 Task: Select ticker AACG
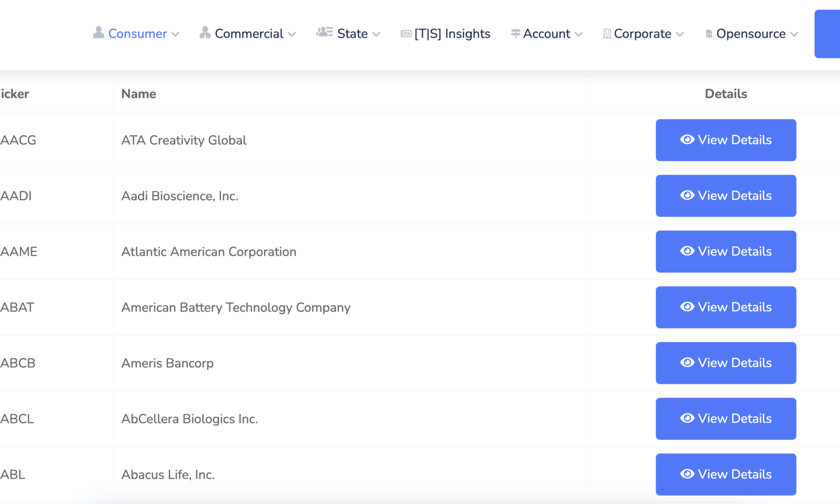18,140
